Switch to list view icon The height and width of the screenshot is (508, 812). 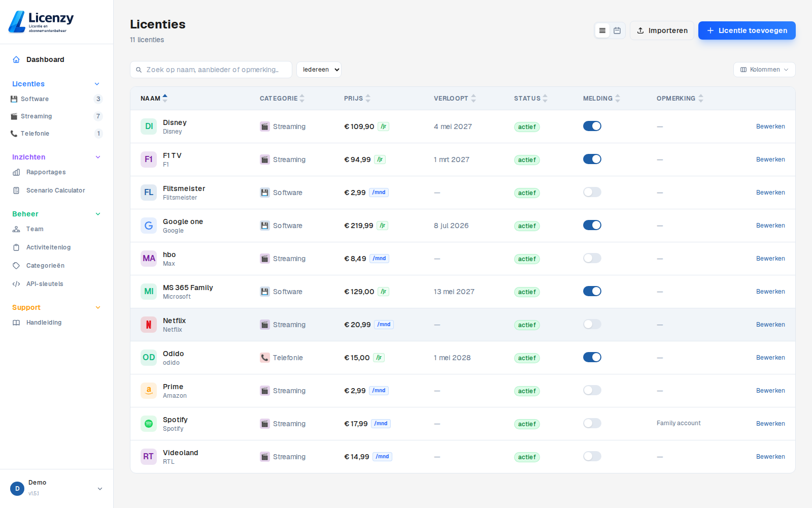(602, 30)
